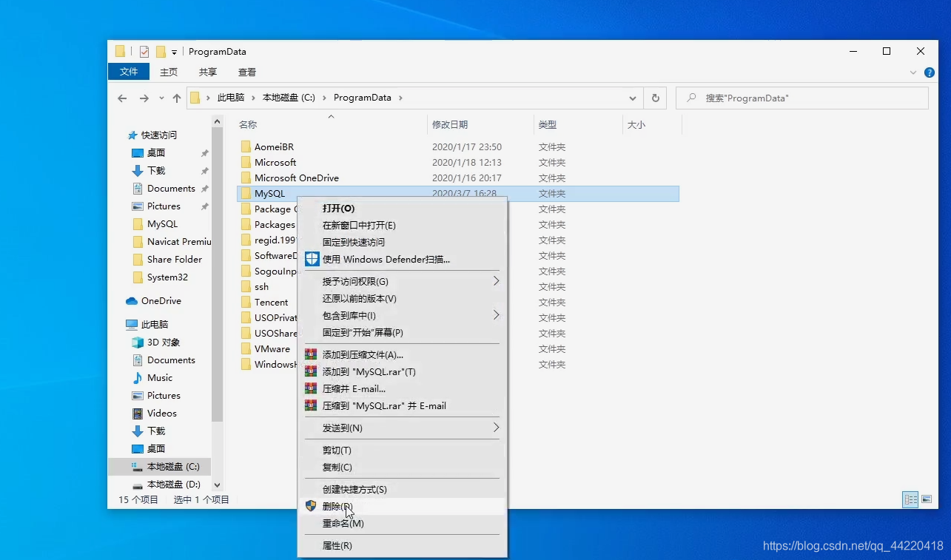Click the Forward navigation arrow

click(144, 98)
